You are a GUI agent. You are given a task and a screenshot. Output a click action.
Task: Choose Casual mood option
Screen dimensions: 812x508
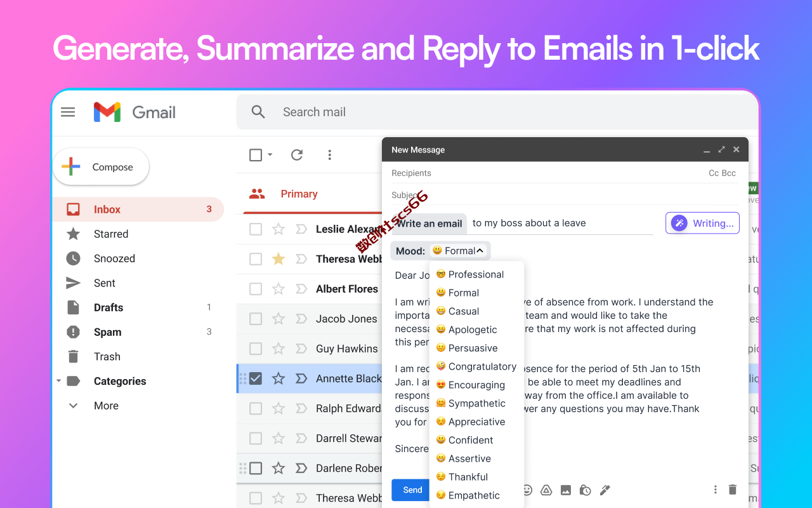click(457, 311)
